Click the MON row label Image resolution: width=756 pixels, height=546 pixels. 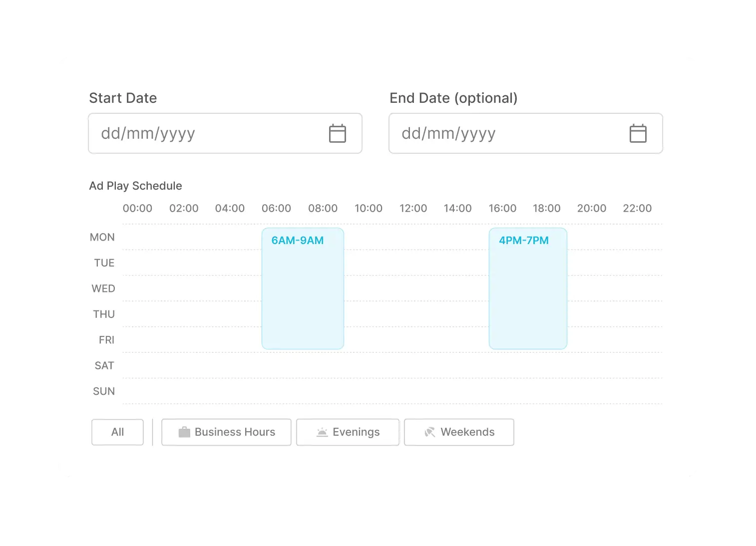tap(102, 237)
